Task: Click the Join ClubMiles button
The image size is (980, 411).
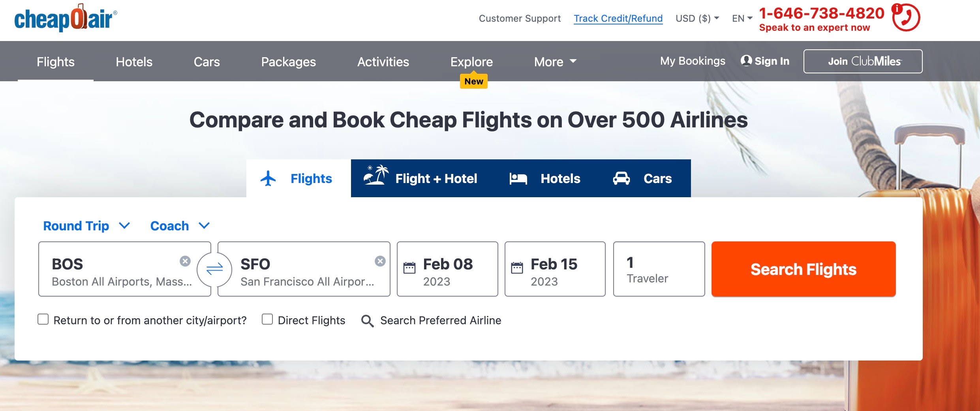Action: coord(863,61)
